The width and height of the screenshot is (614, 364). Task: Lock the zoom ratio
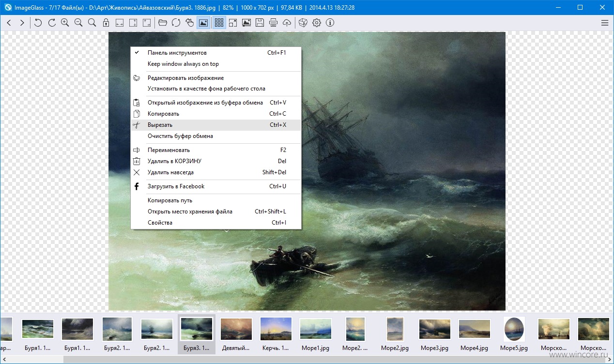pyautogui.click(x=106, y=23)
